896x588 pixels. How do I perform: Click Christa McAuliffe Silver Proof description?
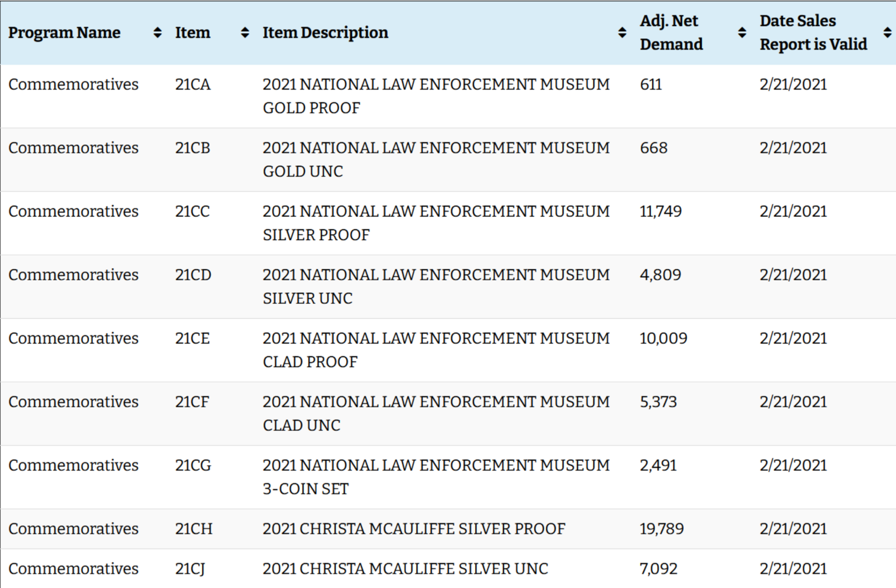413,529
